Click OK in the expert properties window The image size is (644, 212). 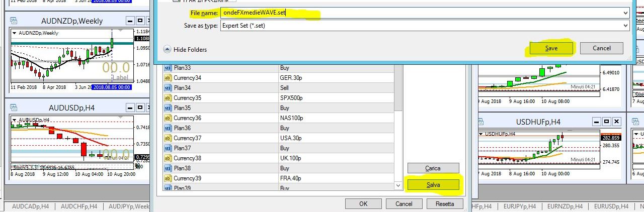pyautogui.click(x=363, y=203)
